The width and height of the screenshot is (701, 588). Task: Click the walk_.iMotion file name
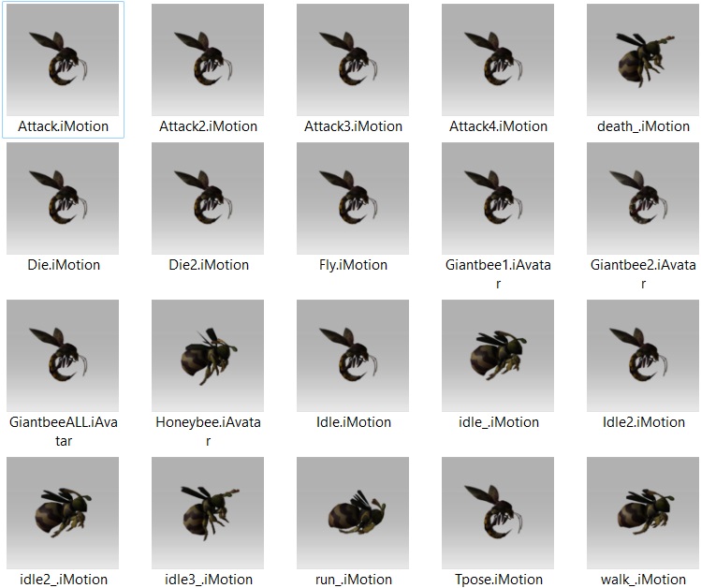pos(643,580)
